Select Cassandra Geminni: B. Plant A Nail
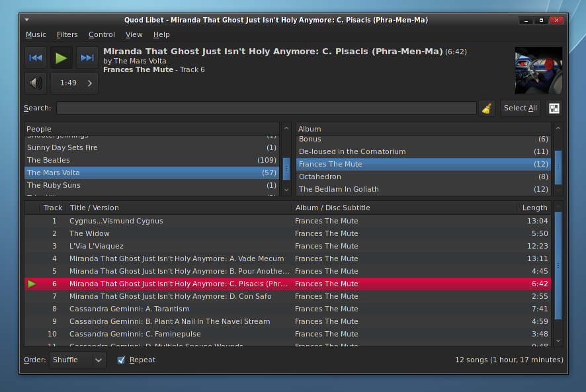586x392 pixels. (288, 321)
